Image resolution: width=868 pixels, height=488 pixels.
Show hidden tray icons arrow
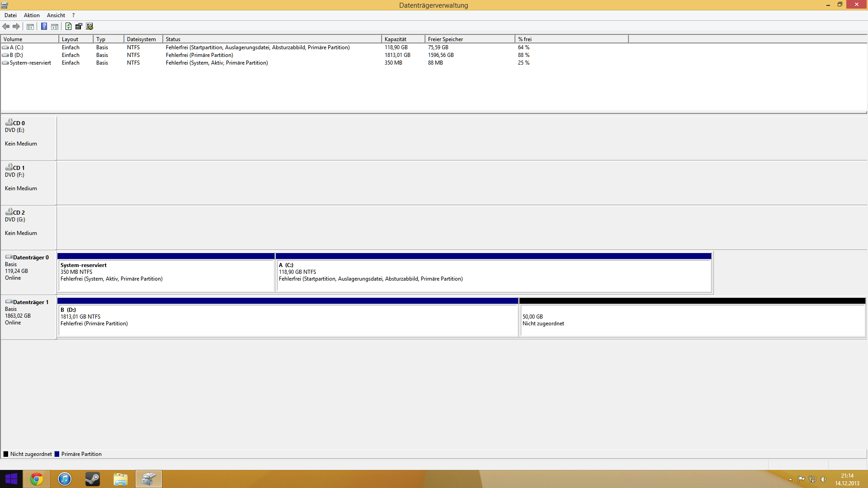pos(790,479)
